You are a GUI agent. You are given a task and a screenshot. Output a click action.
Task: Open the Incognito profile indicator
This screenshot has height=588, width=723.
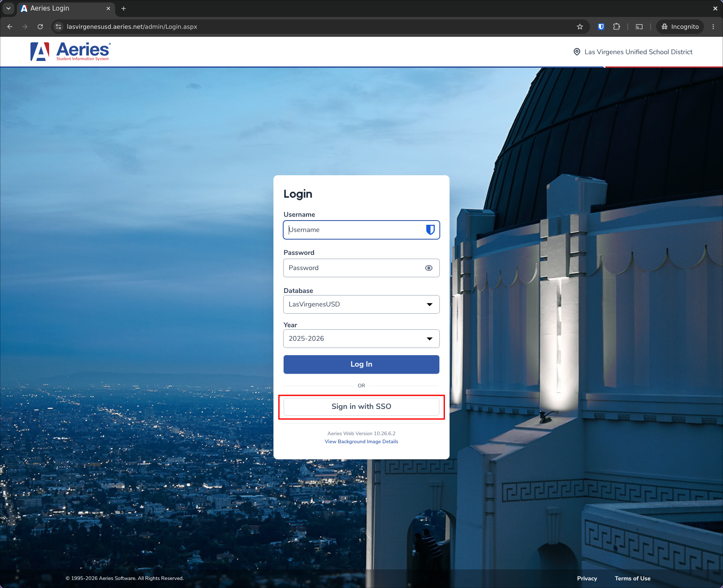click(x=680, y=27)
